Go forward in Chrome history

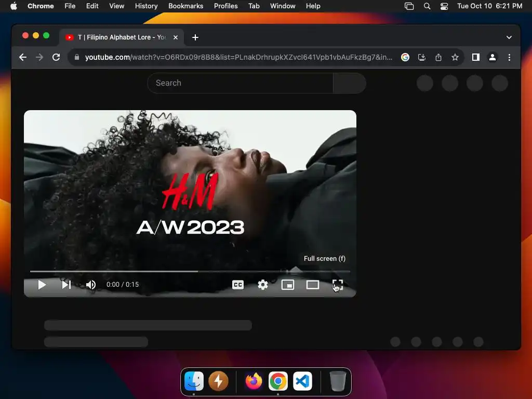tap(39, 57)
